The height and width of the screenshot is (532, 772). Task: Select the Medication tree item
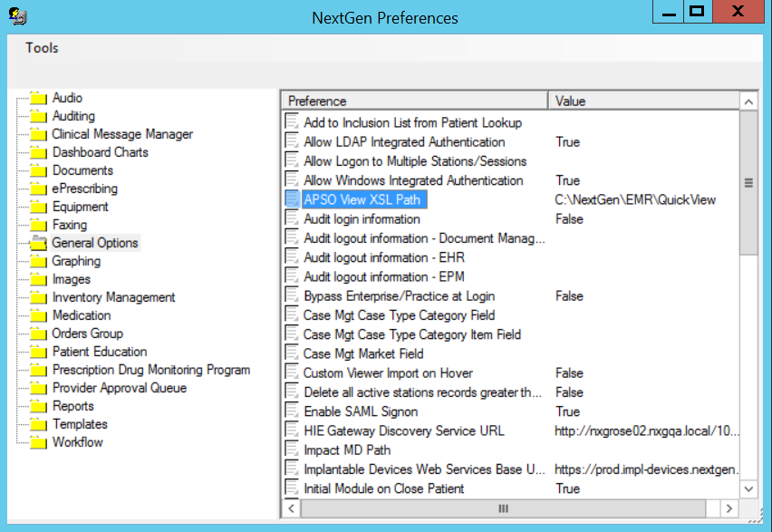point(82,315)
